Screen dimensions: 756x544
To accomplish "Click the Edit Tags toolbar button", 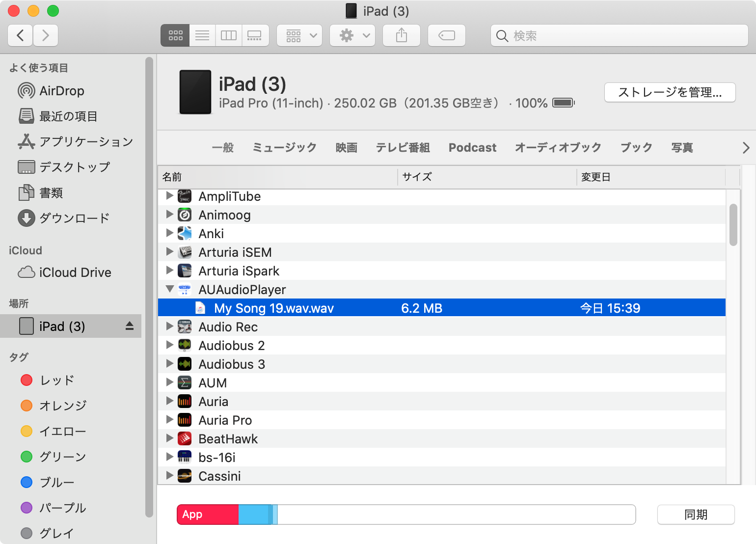I will coord(447,35).
